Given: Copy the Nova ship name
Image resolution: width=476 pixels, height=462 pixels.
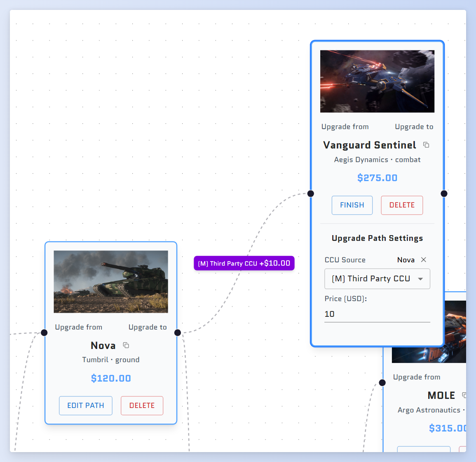Looking at the screenshot, I should tap(126, 345).
